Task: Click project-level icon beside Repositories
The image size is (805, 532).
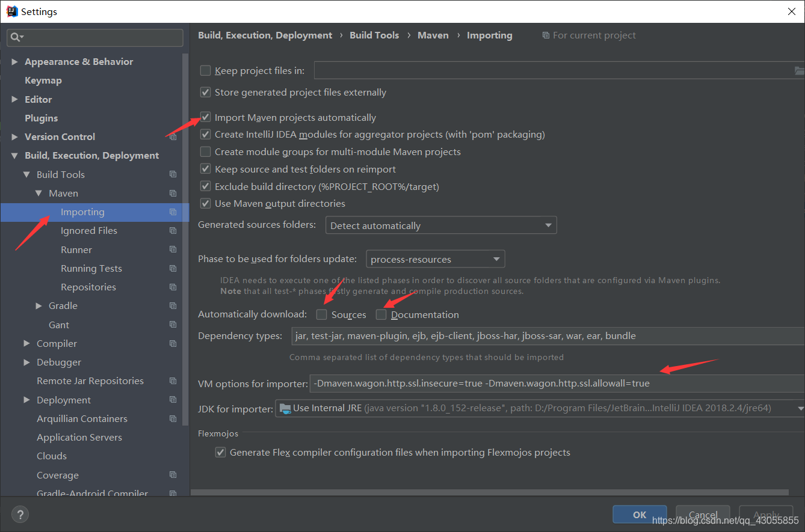Action: click(x=173, y=287)
